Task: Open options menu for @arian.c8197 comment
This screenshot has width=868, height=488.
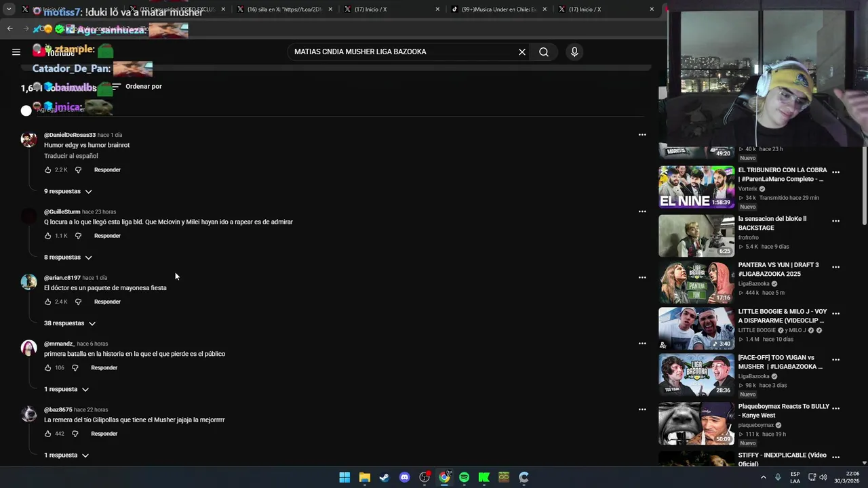Action: pos(642,277)
